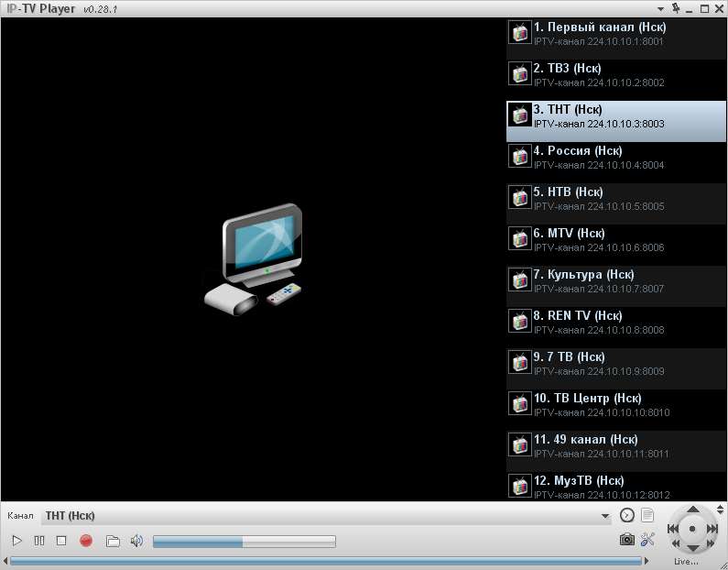Click the timeshift progress bar
The image size is (728, 570).
point(325,561)
